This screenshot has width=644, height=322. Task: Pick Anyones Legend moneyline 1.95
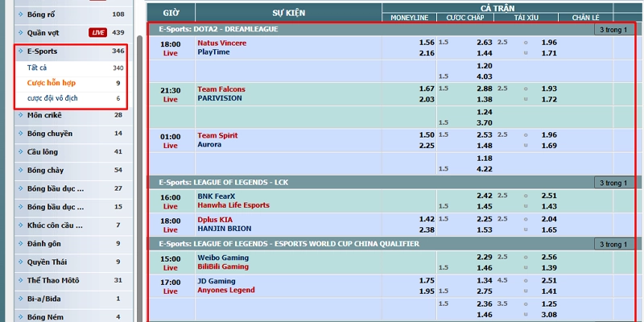(427, 291)
